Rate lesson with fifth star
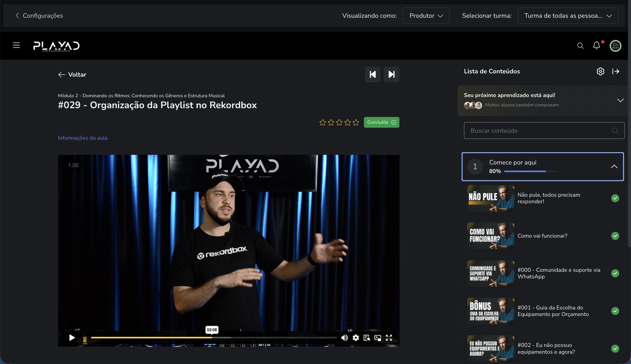The image size is (631, 364). pos(356,122)
